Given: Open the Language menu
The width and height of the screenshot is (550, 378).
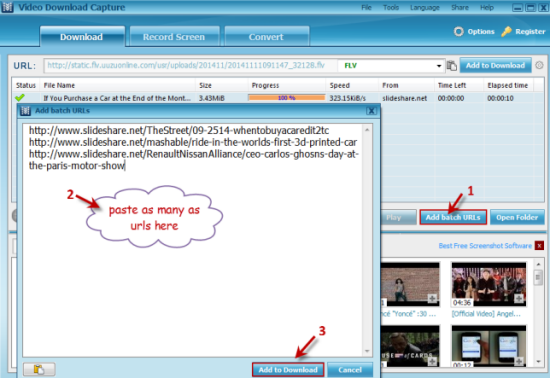Looking at the screenshot, I should 425,7.
